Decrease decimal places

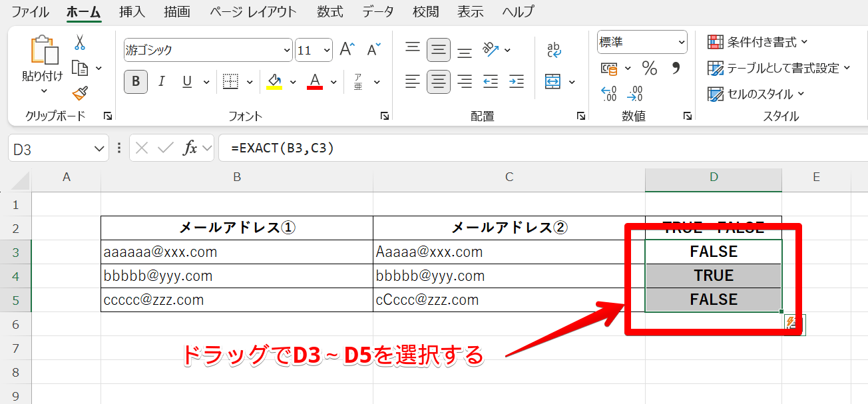[x=635, y=93]
